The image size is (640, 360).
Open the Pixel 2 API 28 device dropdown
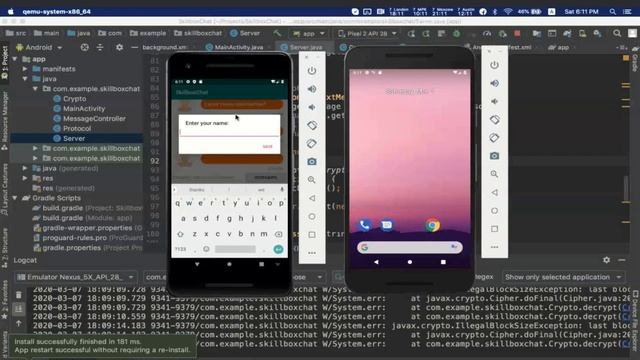point(367,33)
